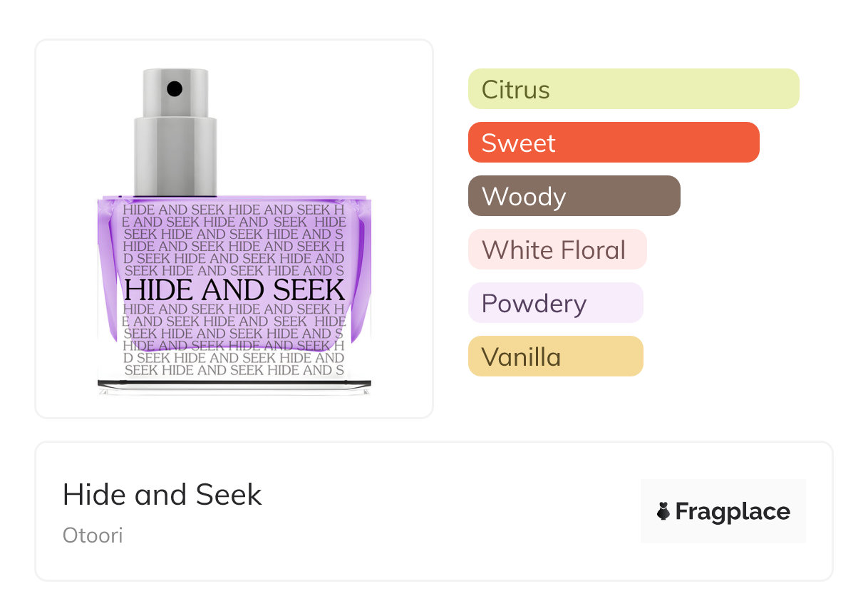The height and width of the screenshot is (616, 868).
Task: Select the Citrus accord bar
Action: 633,89
